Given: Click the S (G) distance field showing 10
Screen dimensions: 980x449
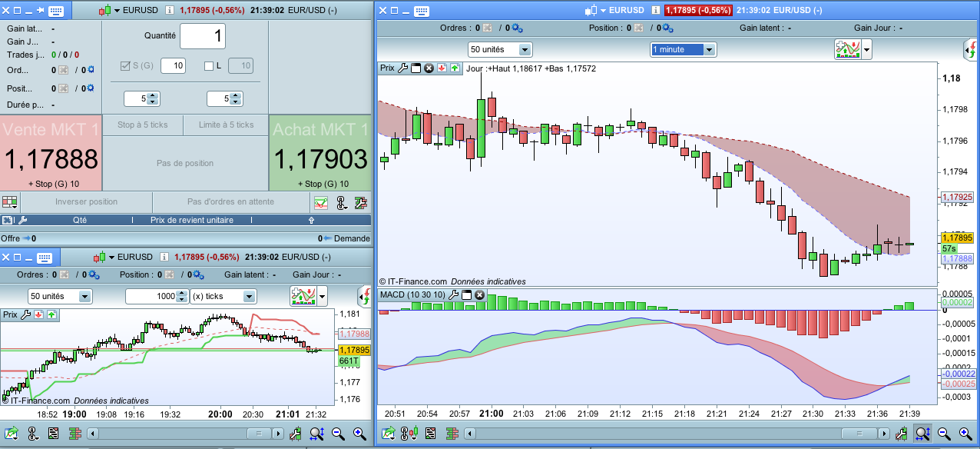Looking at the screenshot, I should coord(173,66).
